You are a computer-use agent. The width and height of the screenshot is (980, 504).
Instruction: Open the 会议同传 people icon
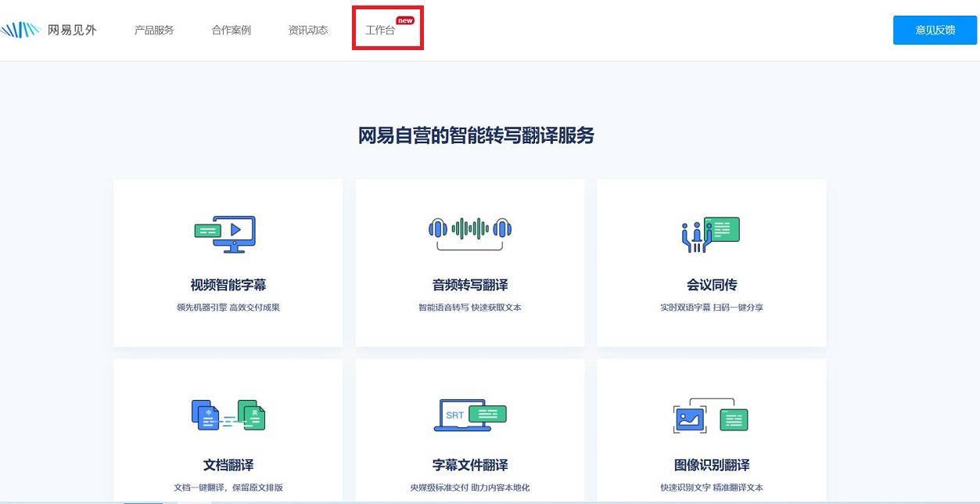pyautogui.click(x=710, y=234)
